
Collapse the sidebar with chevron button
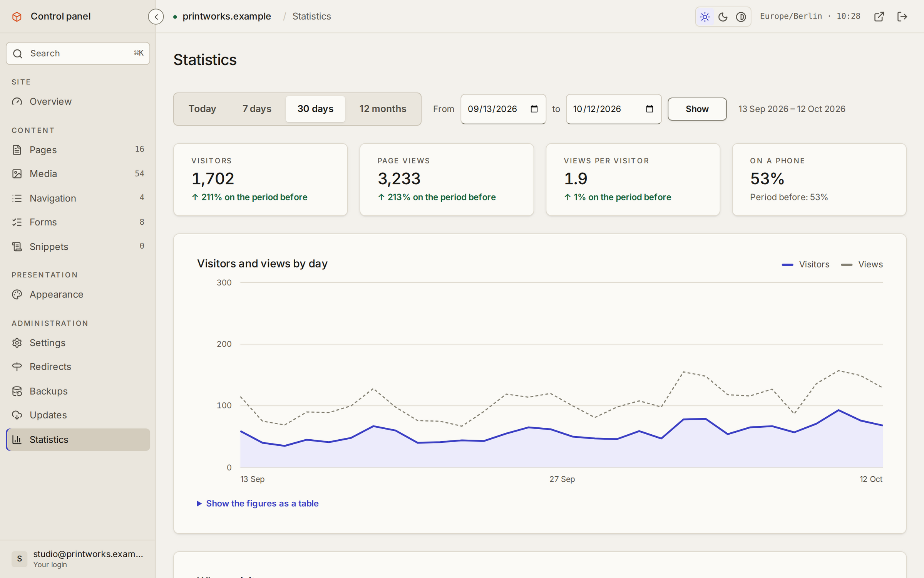156,17
